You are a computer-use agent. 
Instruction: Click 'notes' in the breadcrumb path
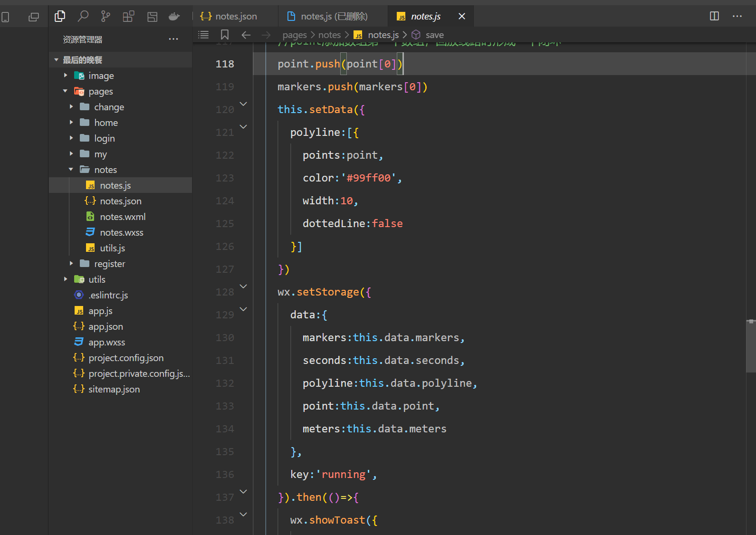[x=329, y=35]
